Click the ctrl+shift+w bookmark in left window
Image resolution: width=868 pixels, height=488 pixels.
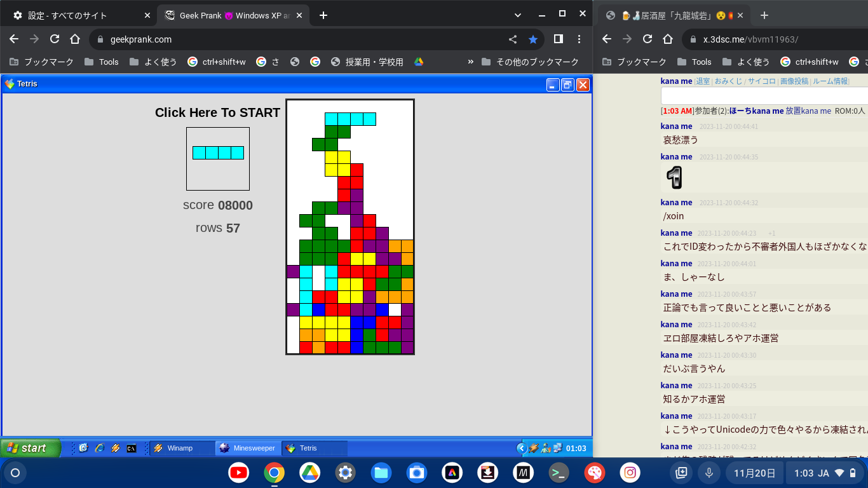(217, 62)
